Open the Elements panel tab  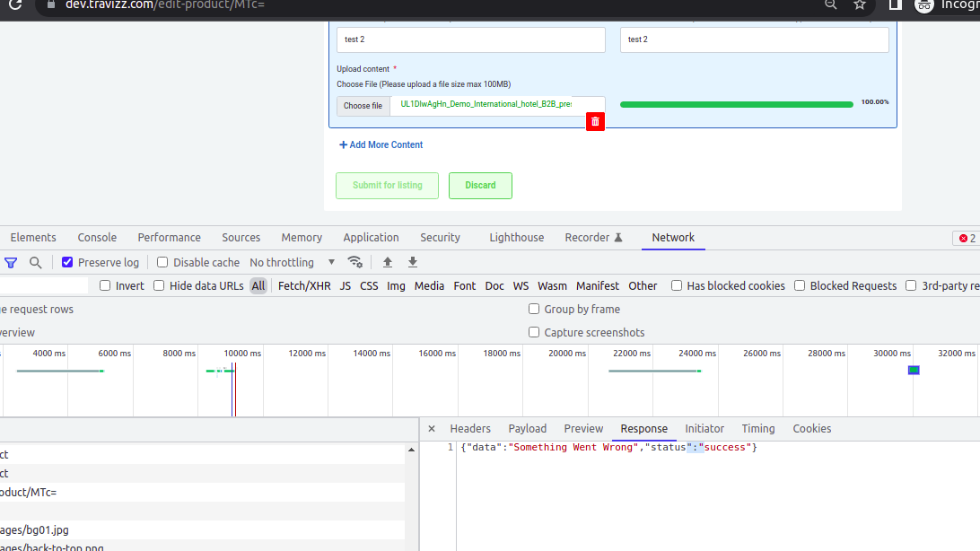(33, 238)
